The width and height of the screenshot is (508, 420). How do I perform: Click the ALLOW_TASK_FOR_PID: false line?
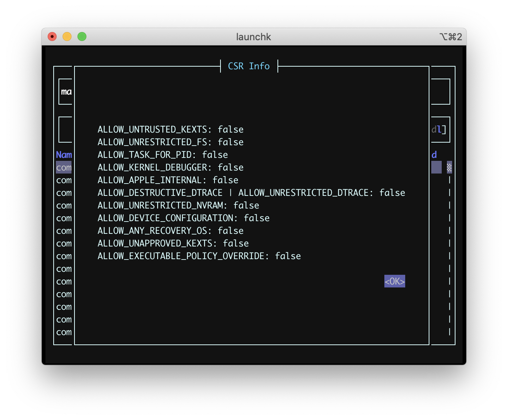click(x=163, y=155)
